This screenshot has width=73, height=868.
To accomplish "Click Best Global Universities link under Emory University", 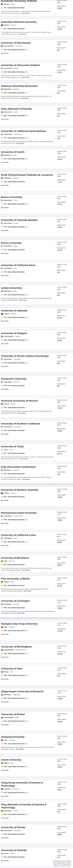I will [16, 250].
